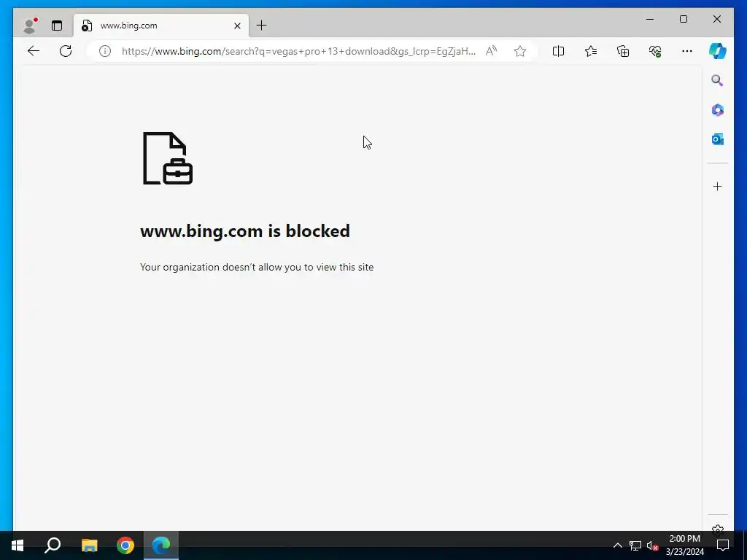Screen dimensions: 747x560
Task: Maximize the Edge window
Action: coord(684,19)
